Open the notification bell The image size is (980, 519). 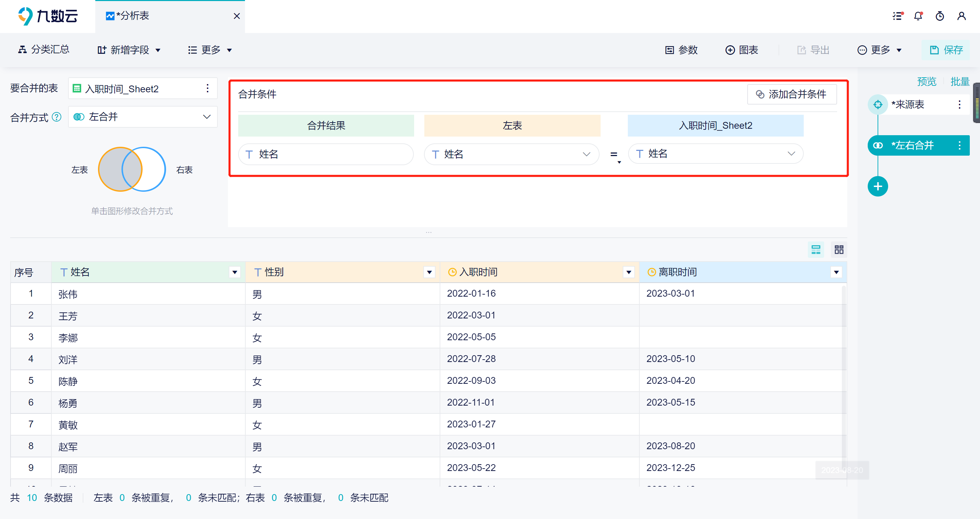918,16
